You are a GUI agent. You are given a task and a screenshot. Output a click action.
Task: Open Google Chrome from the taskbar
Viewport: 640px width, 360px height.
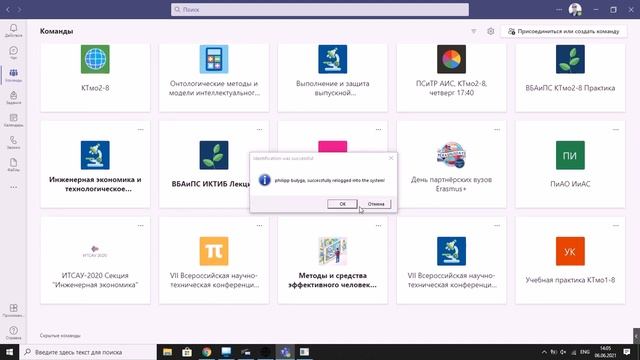pyautogui.click(x=207, y=352)
